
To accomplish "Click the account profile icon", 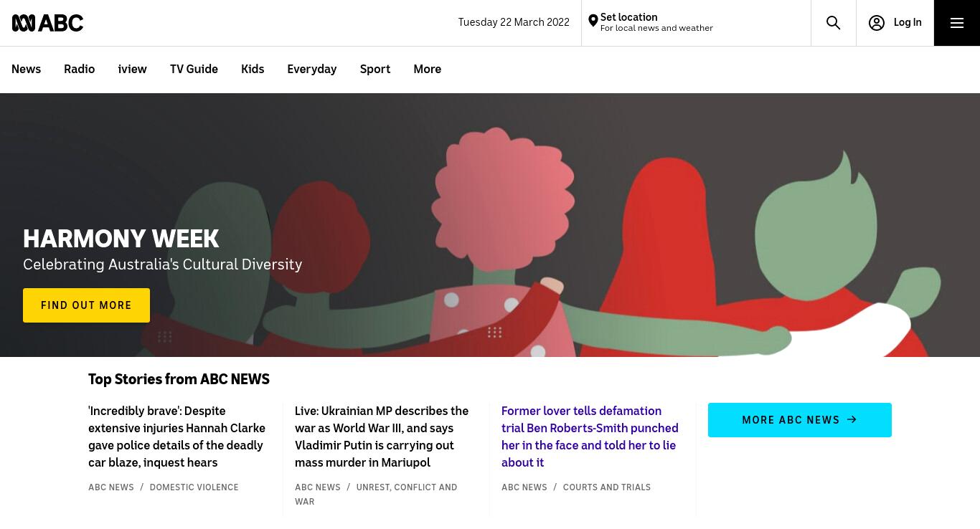I will click(876, 23).
